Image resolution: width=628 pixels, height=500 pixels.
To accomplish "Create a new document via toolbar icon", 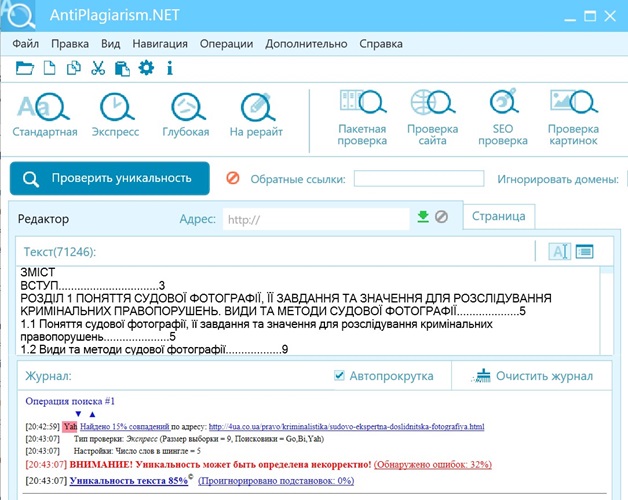I will (x=49, y=68).
